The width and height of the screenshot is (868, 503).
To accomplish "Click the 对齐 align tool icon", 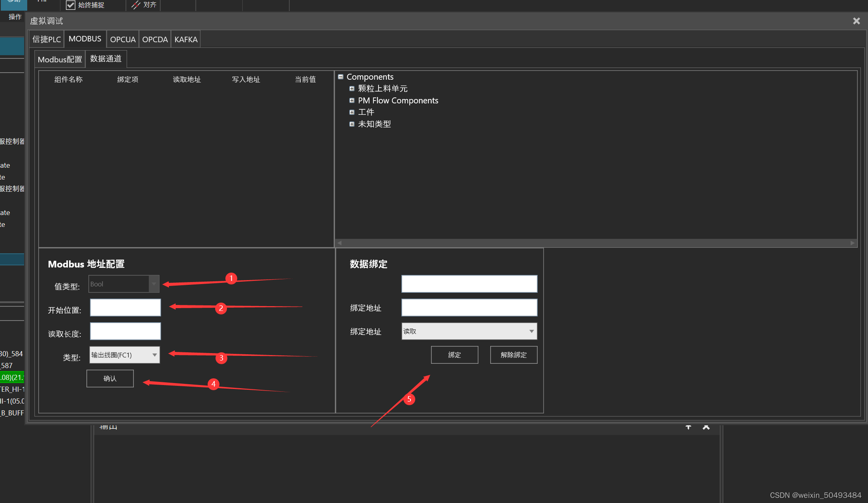I will point(136,5).
